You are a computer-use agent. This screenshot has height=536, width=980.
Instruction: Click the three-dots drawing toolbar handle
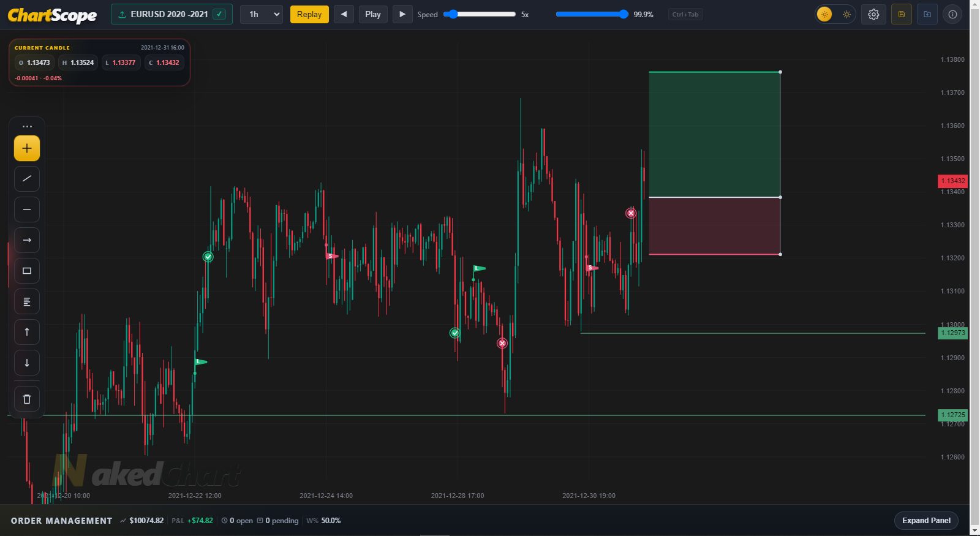tap(27, 126)
